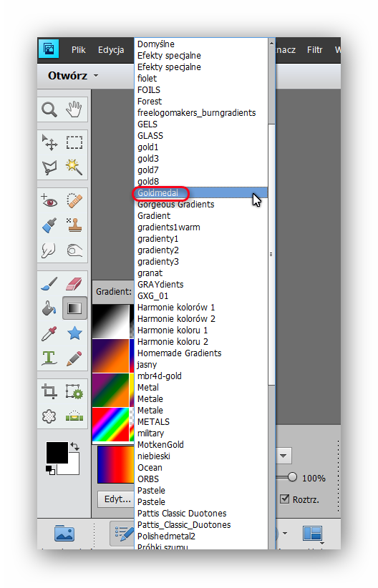
Task: Select the Spot Healing Brush tool
Action: tap(74, 200)
